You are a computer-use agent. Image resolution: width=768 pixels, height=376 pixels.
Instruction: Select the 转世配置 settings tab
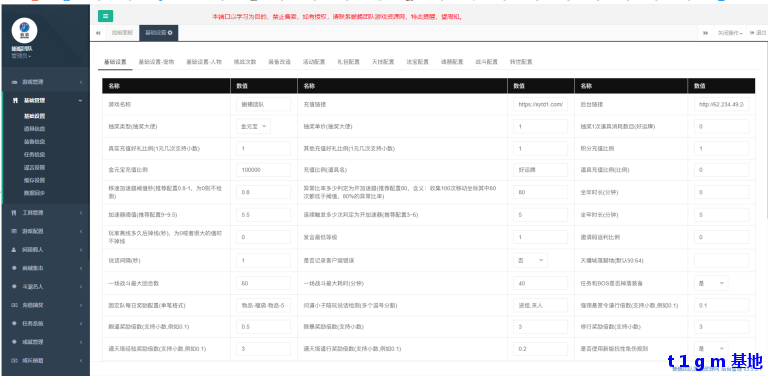pos(521,62)
